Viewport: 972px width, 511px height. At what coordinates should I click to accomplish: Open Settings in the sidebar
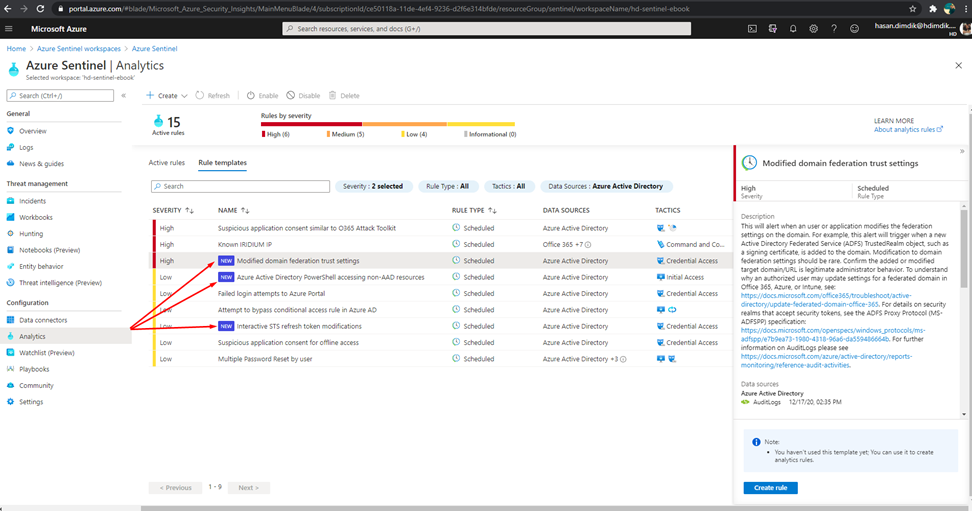click(31, 402)
